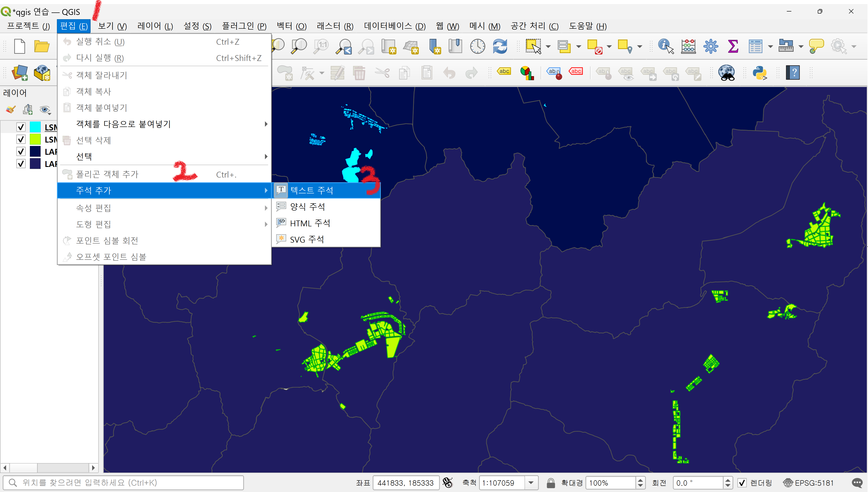Uncheck the green LSM layer checkbox
The height and width of the screenshot is (492, 868).
(x=21, y=139)
